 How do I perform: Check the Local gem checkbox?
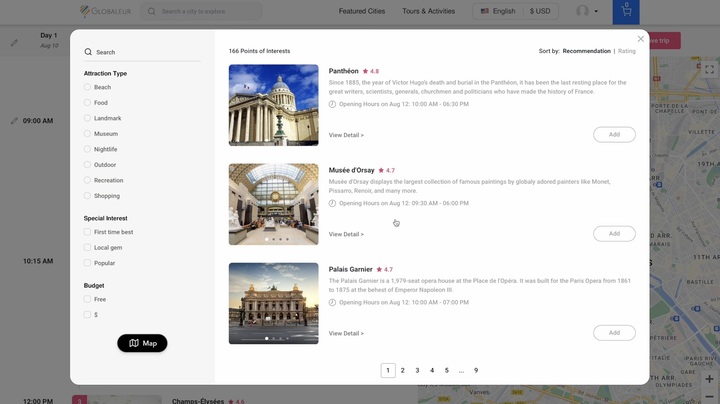pyautogui.click(x=88, y=248)
